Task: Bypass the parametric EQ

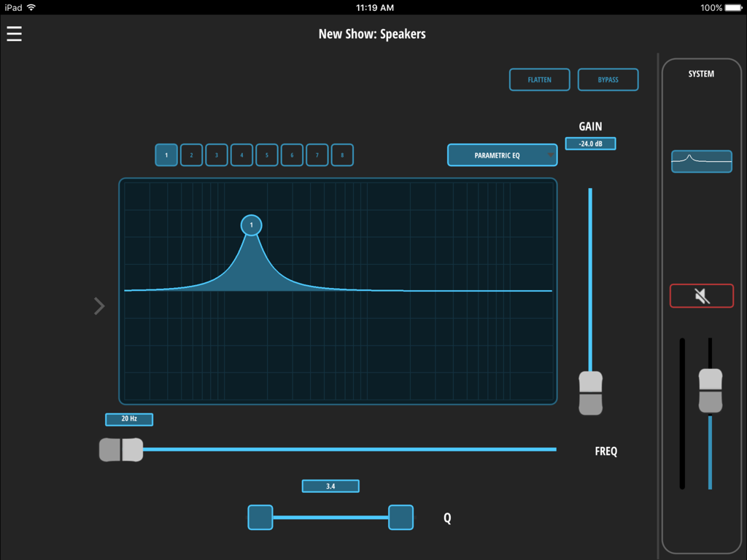Action: [x=608, y=79]
